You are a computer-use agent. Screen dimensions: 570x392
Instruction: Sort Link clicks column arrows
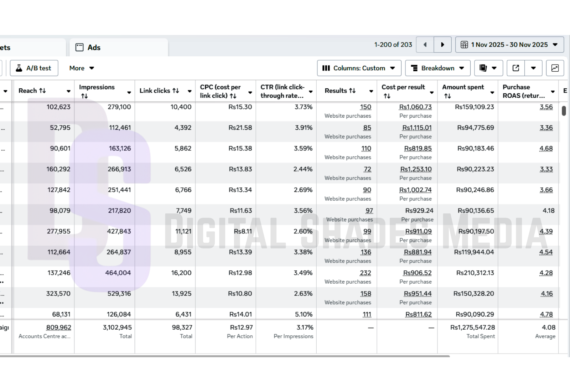pos(176,91)
